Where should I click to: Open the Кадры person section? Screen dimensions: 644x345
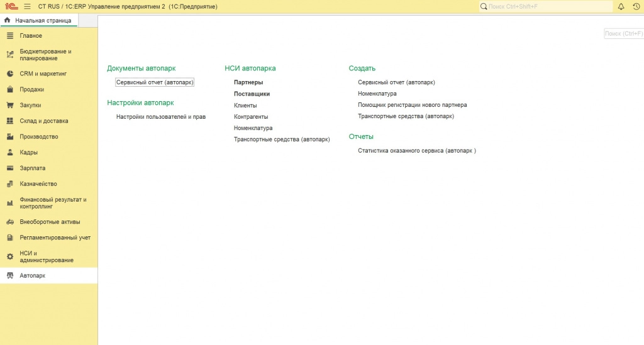tap(28, 152)
